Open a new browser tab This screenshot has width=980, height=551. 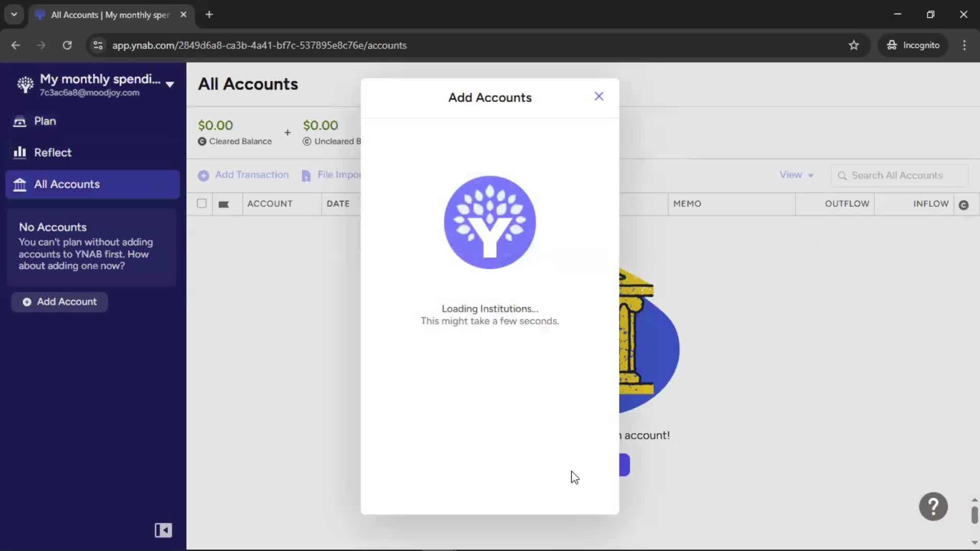click(209, 15)
